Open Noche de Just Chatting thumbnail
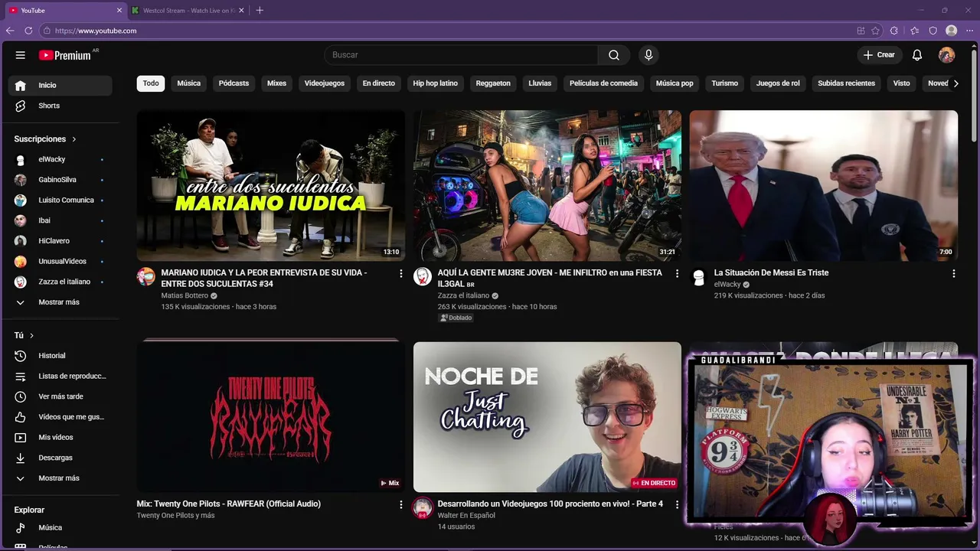Screen dimensions: 980x551 coord(547,417)
